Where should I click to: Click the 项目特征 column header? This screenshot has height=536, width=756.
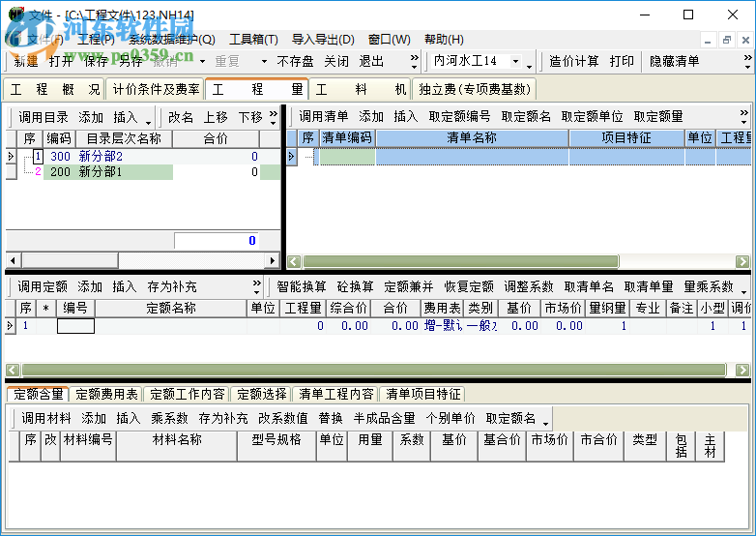coord(626,138)
